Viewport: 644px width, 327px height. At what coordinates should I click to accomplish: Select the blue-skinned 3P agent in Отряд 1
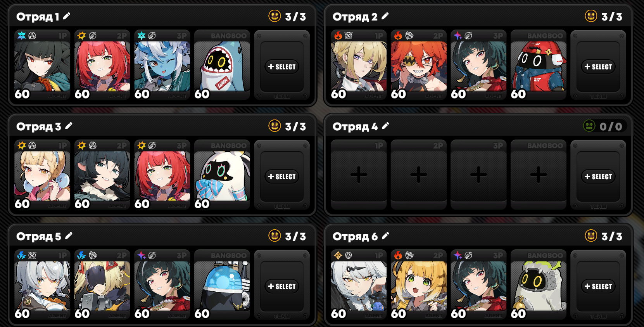162,65
